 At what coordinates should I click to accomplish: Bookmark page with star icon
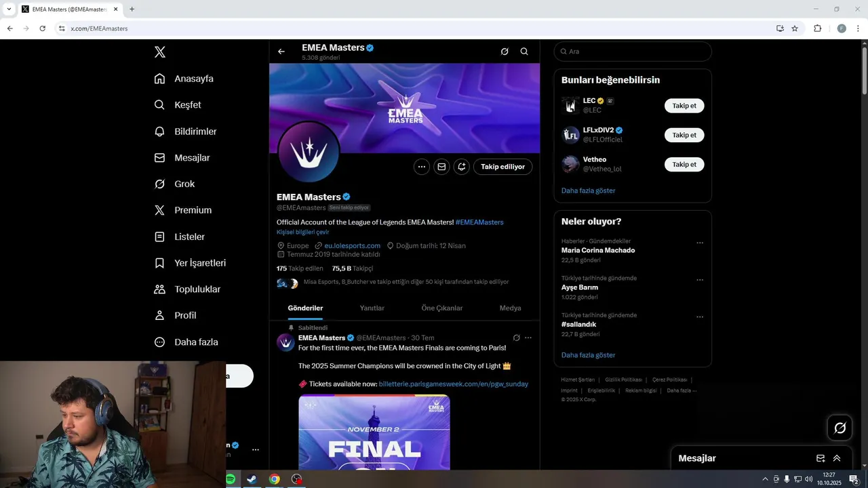tap(795, 28)
